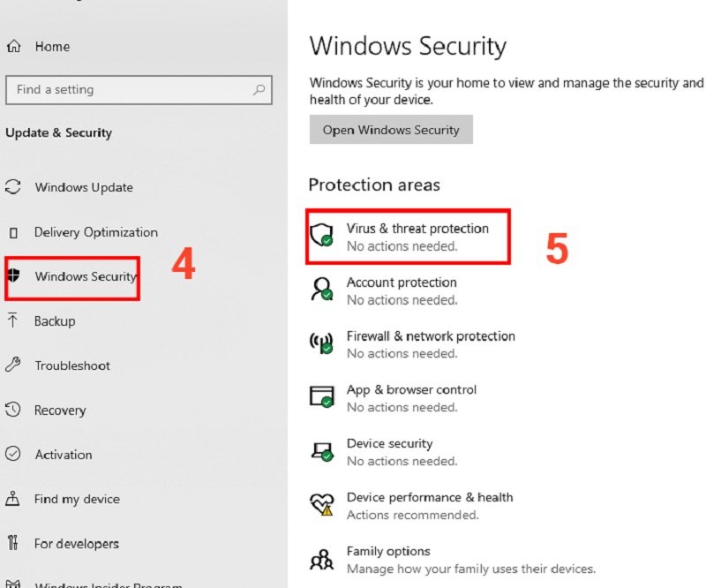Open Backup settings
This screenshot has height=588, width=706.
[56, 320]
